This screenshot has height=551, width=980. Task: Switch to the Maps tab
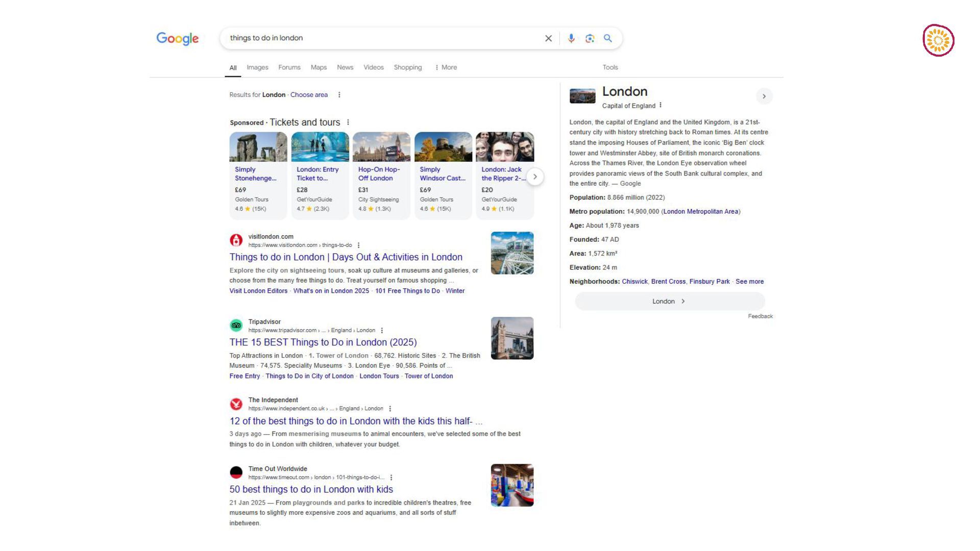(x=318, y=67)
